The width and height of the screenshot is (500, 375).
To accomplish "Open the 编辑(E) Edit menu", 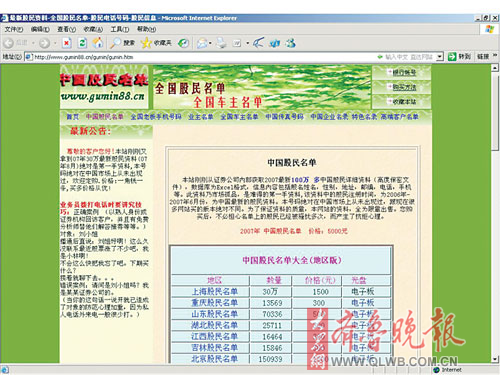I will click(40, 29).
